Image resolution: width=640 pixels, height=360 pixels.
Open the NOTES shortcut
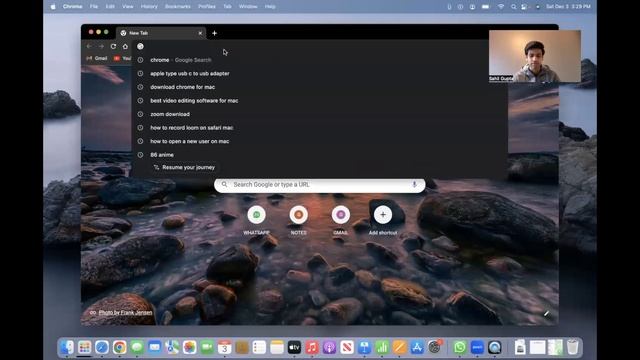[298, 220]
